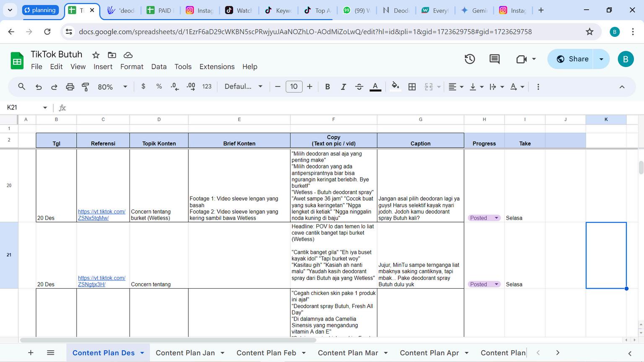Toggle italic formatting
The image size is (644, 362).
[x=343, y=87]
